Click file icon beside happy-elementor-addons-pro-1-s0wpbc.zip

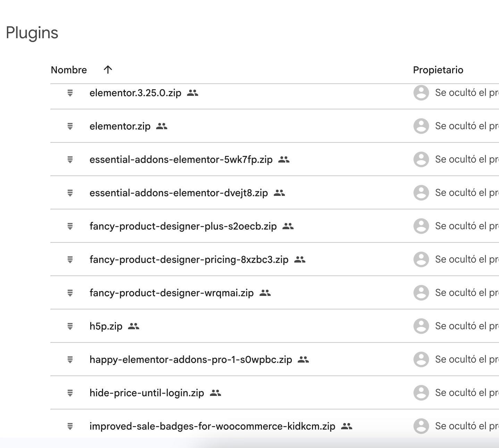[70, 360]
